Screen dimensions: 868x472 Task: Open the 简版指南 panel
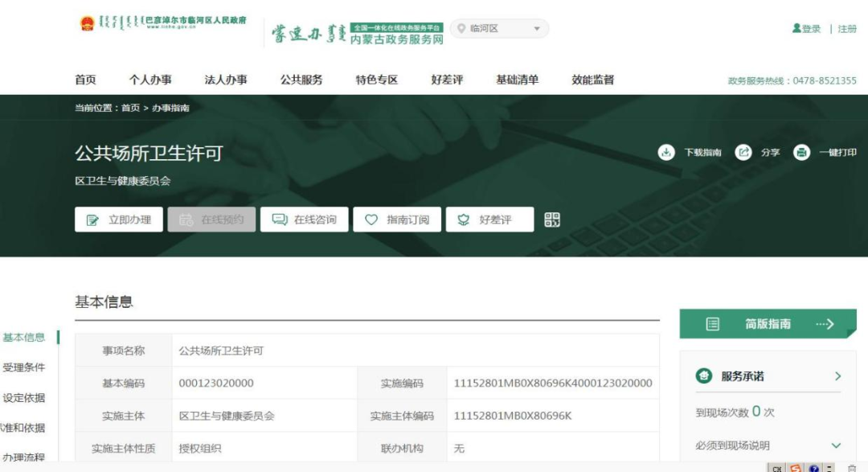[x=768, y=324]
